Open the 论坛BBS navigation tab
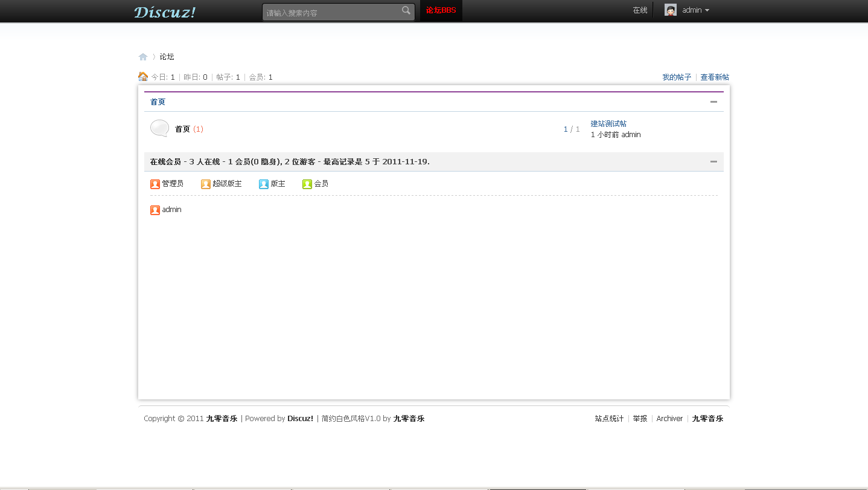Viewport: 868px width, 490px height. (x=441, y=10)
